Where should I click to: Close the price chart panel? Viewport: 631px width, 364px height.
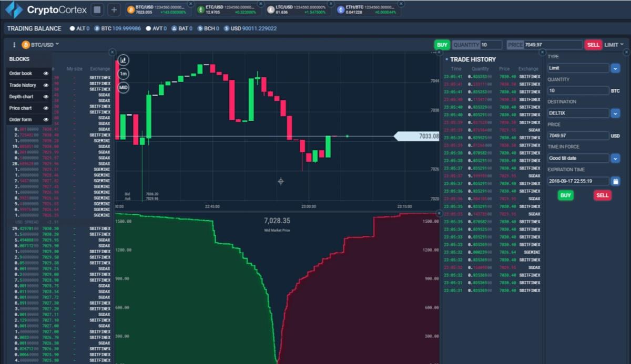click(438, 52)
